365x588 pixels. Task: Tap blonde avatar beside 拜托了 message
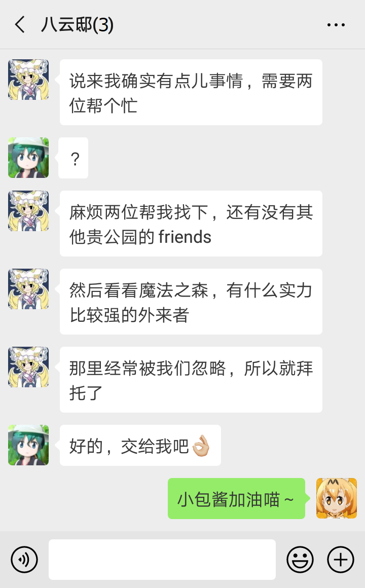(x=28, y=367)
